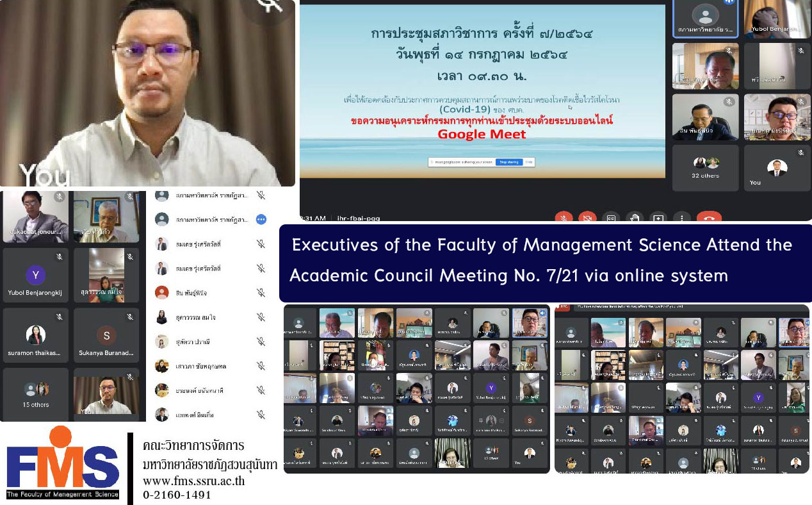Hide the screen sharing notification bar
The height and width of the screenshot is (505, 812).
529,162
